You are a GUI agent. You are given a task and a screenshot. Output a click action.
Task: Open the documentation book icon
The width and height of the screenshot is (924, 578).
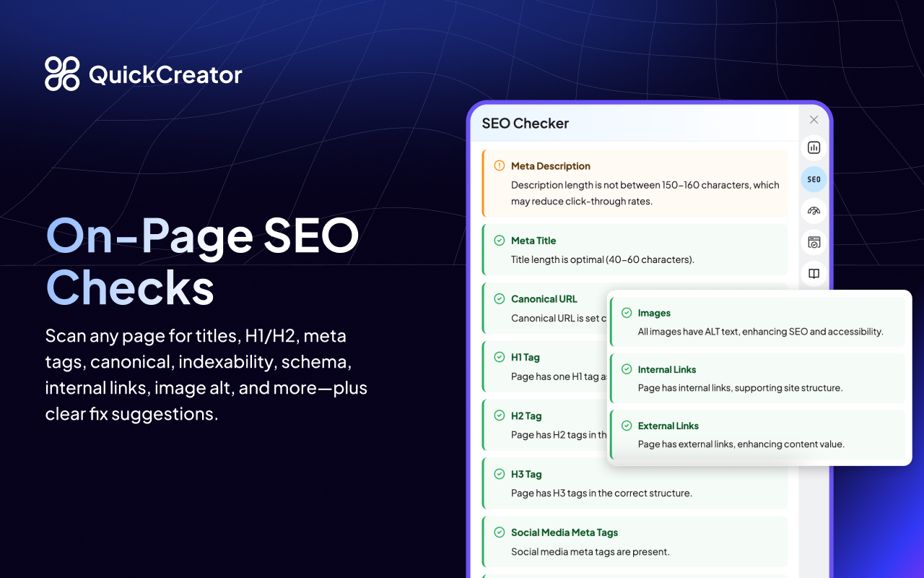(813, 273)
